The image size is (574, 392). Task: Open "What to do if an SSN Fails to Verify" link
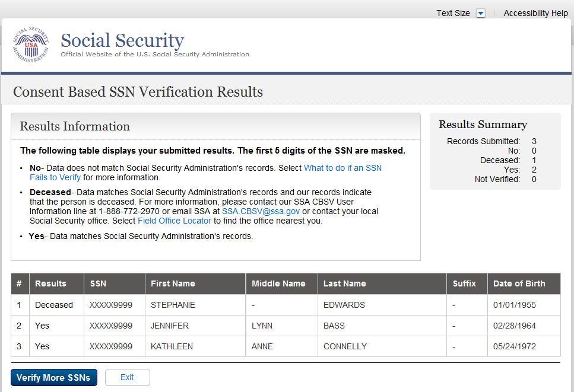343,168
